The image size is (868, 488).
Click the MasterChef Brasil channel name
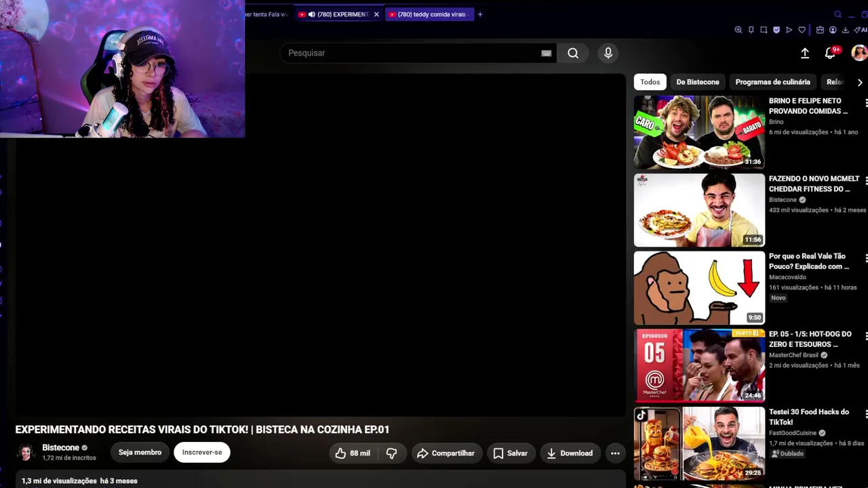tap(794, 355)
